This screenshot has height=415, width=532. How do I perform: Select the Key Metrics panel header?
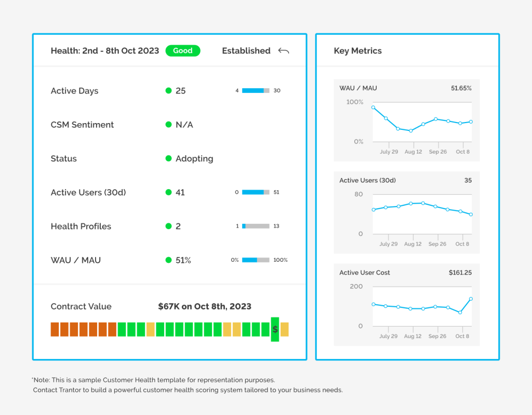pos(358,50)
